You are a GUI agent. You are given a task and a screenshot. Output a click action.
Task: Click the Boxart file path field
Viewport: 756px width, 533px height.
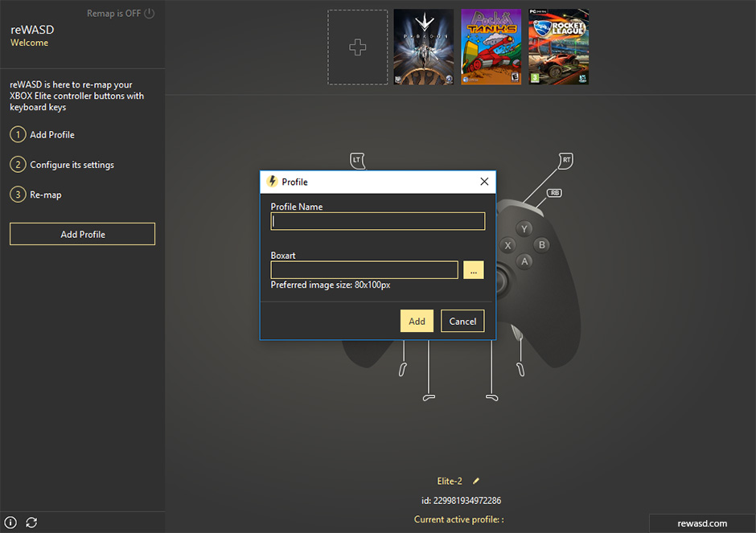364,270
